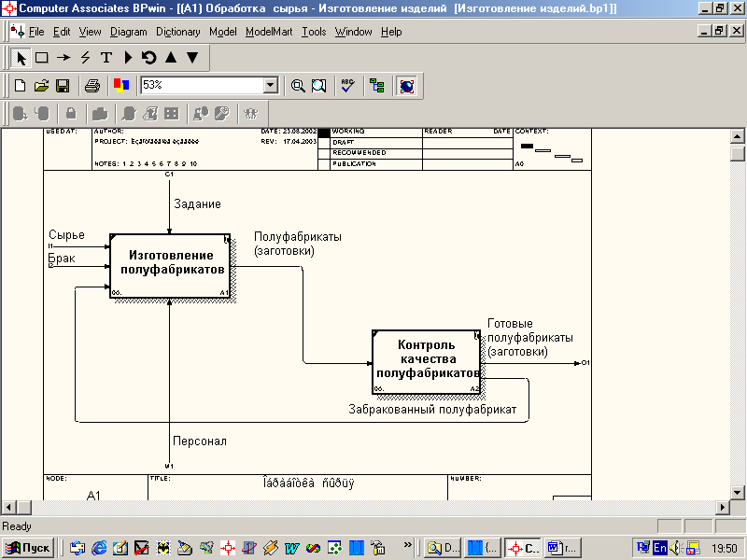Select the Activity Box tool
This screenshot has height=560, width=747.
42,58
